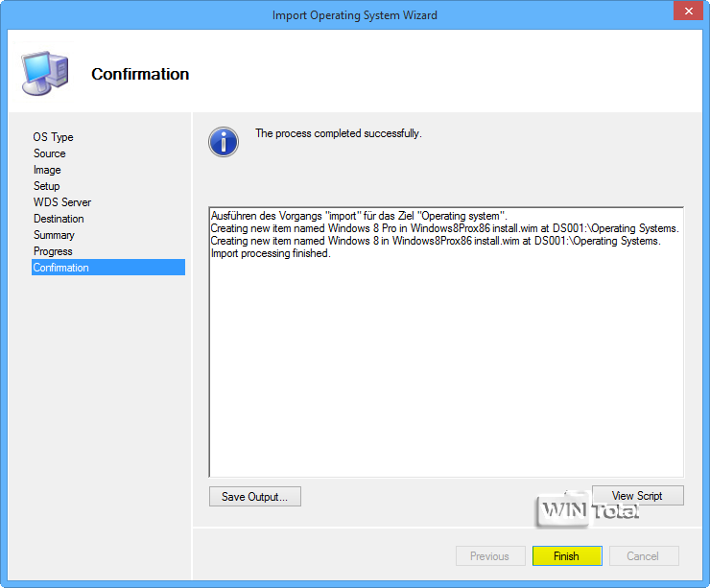
Task: Select the Progress step
Action: (53, 251)
